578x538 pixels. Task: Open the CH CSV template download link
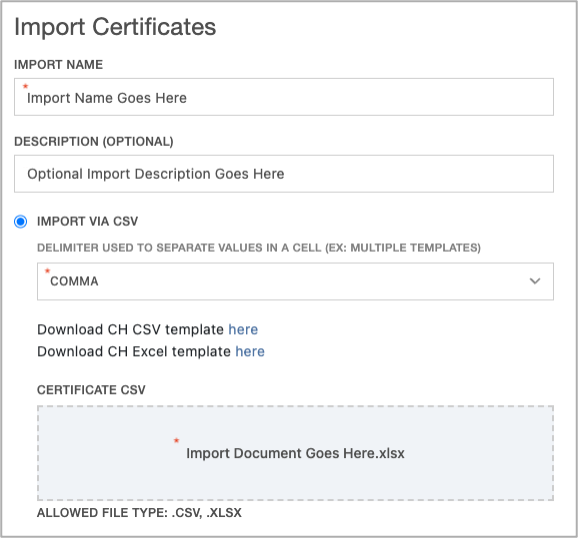click(243, 329)
